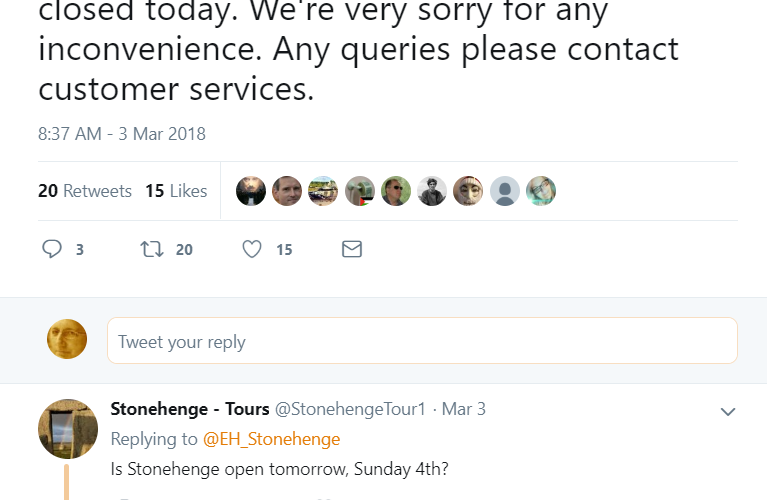The height and width of the screenshot is (500, 767).
Task: Click the last avatar in retweeters row
Action: 541,191
